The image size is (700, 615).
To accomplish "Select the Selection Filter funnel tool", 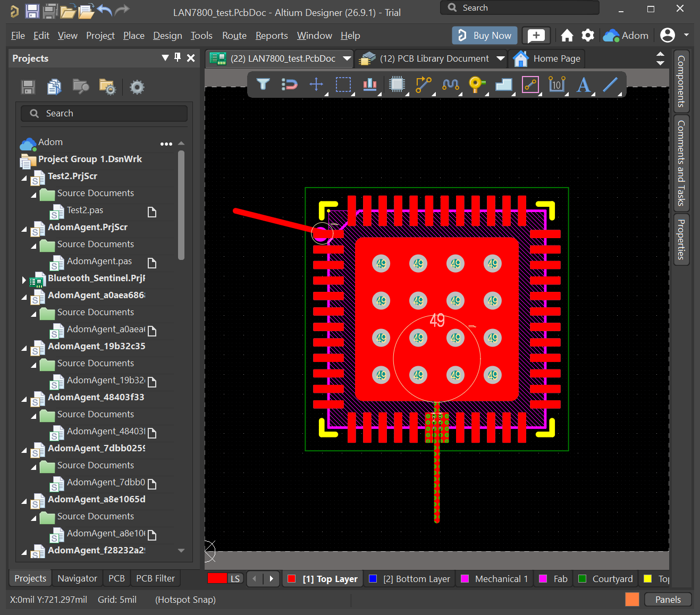I will 263,85.
